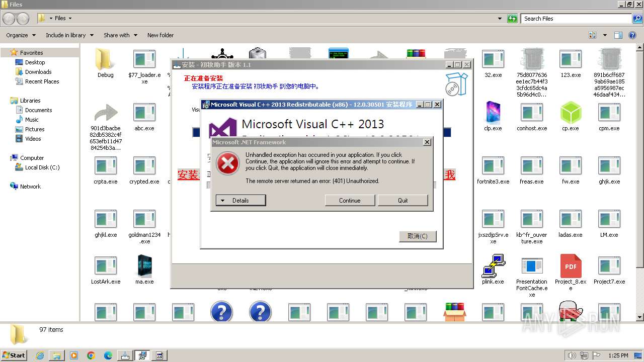
Task: Select the clp.exe file
Action: 493,117
